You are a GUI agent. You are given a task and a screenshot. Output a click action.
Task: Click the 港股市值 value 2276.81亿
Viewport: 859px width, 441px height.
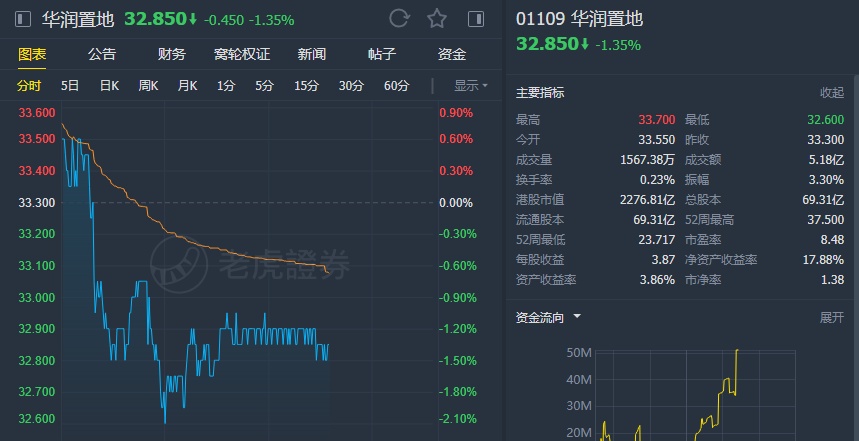click(648, 199)
